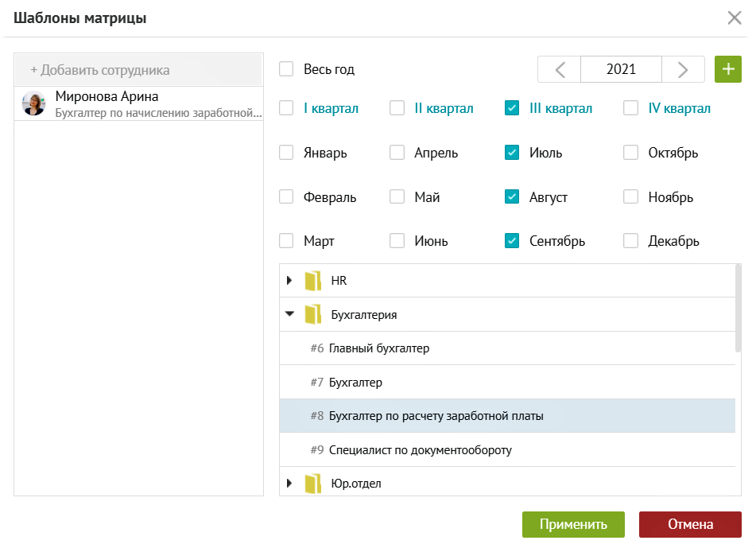756x552 pixels.
Task: Select the Главный бухгалтер template
Action: pos(379,348)
